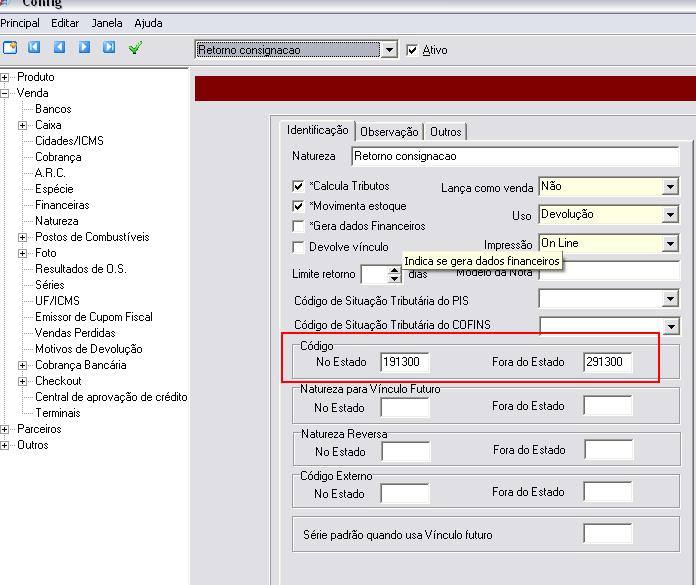
Task: Increase the Limite retorno spinner value
Action: pyautogui.click(x=394, y=269)
